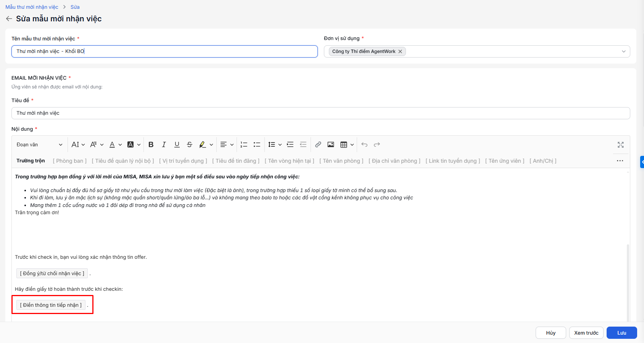
Task: Focus the Tiêu đề subject field
Action: [x=320, y=113]
